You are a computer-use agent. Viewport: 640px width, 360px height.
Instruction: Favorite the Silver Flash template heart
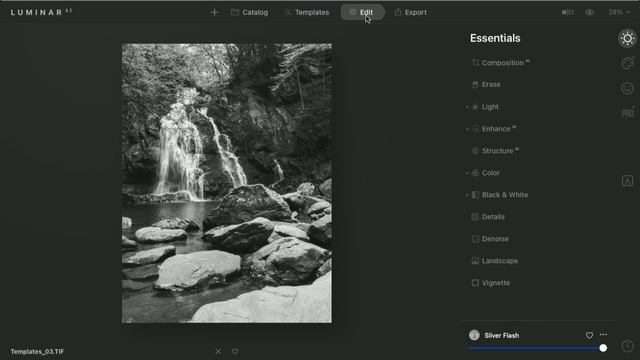pyautogui.click(x=589, y=335)
